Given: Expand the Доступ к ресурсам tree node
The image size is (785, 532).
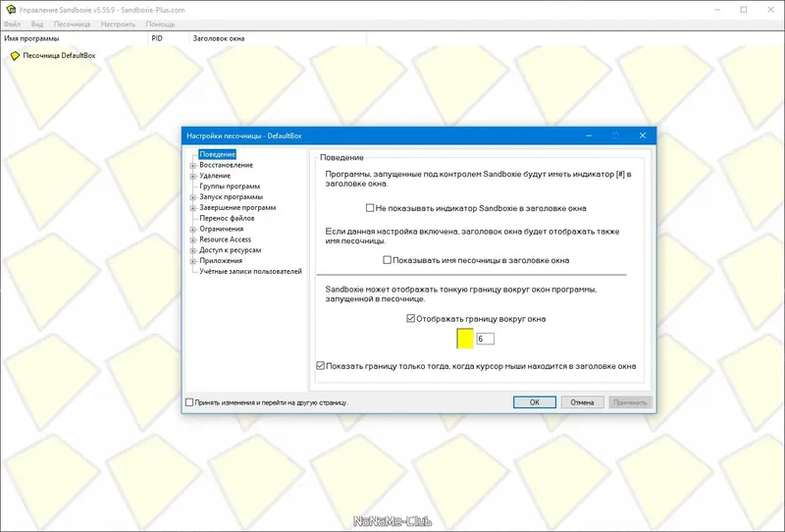Looking at the screenshot, I should point(193,250).
